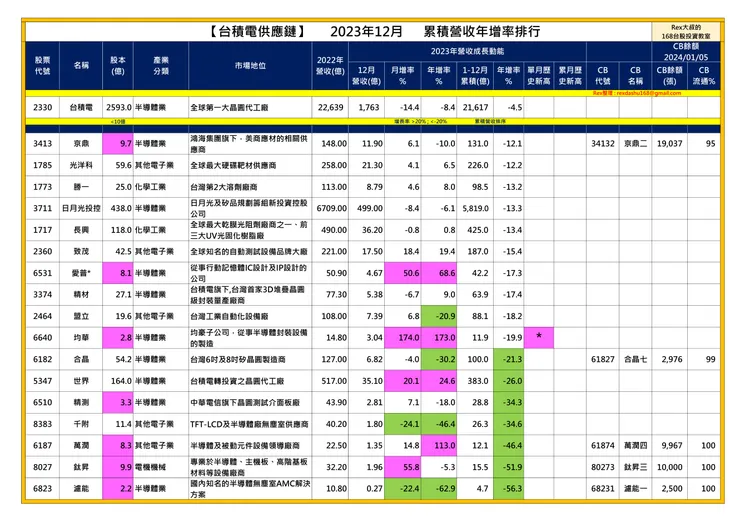Click the description starting with TFT-LCD
This screenshot has height=523, width=740.
click(249, 424)
